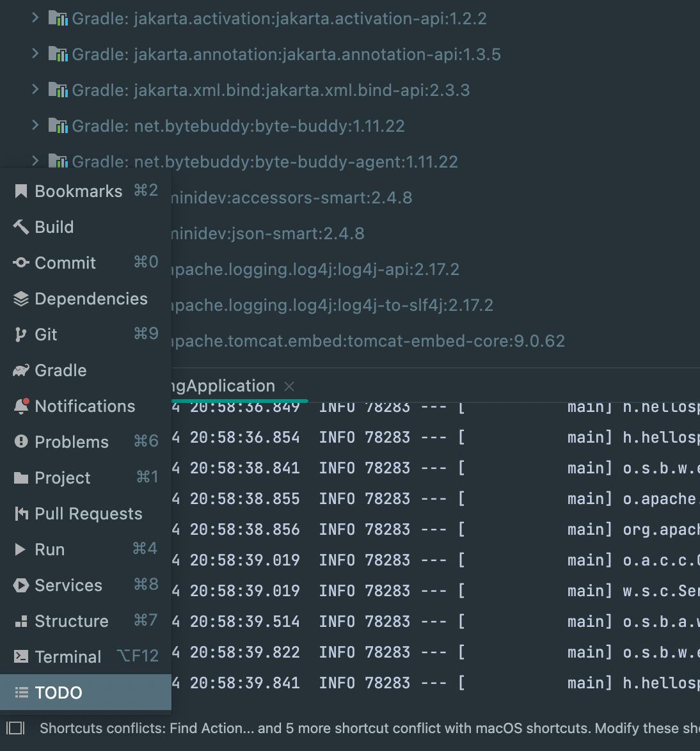
Task: Click the Pull Requests icon
Action: 20,514
